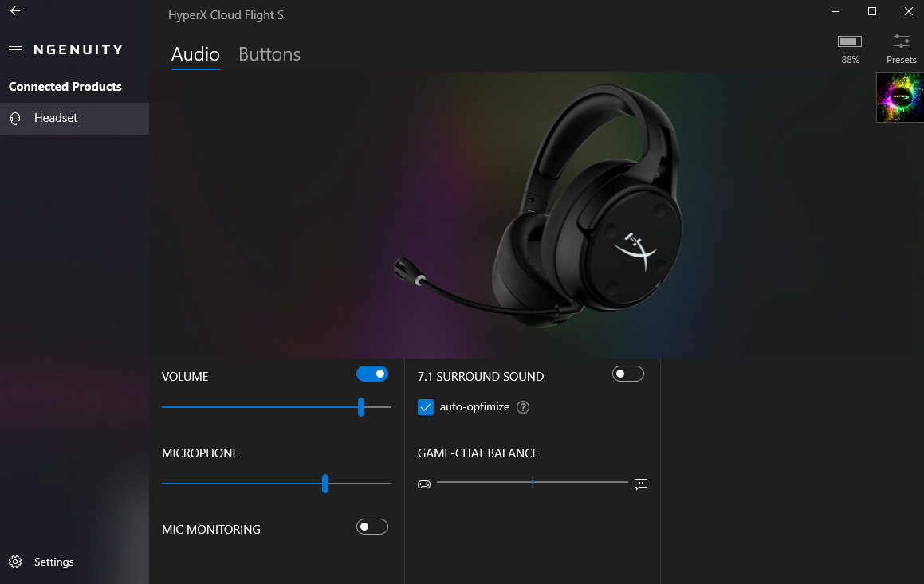Enable 7.1 Surround Sound toggle

tap(627, 374)
